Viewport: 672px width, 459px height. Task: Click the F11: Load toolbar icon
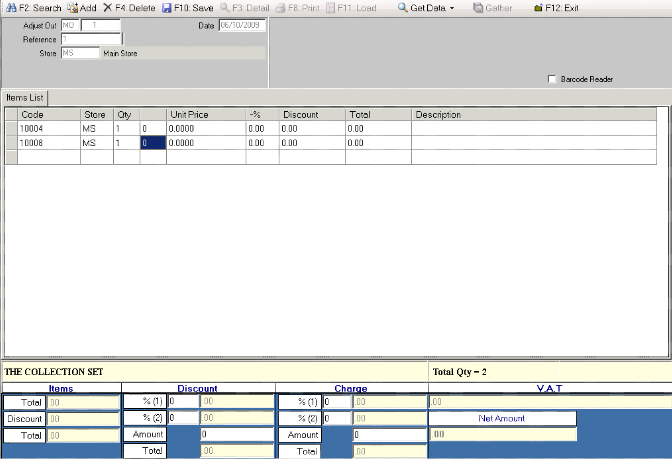pos(331,7)
